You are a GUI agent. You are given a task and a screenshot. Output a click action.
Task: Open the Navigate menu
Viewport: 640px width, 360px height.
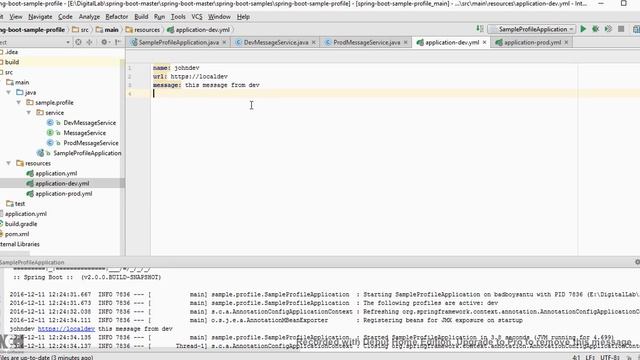(x=40, y=17)
